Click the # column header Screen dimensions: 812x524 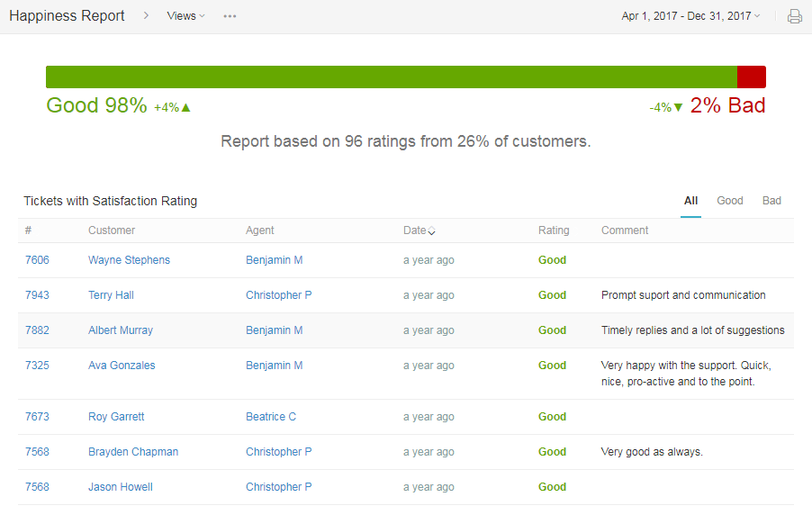tap(29, 230)
